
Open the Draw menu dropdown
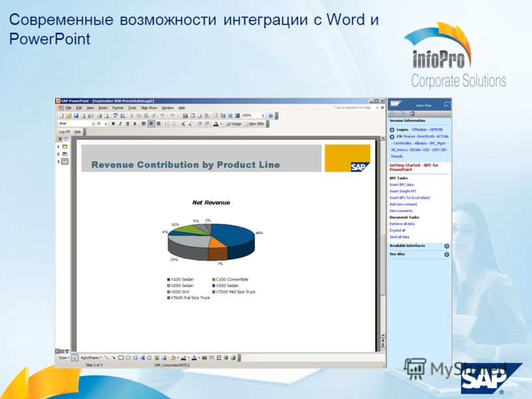64,358
